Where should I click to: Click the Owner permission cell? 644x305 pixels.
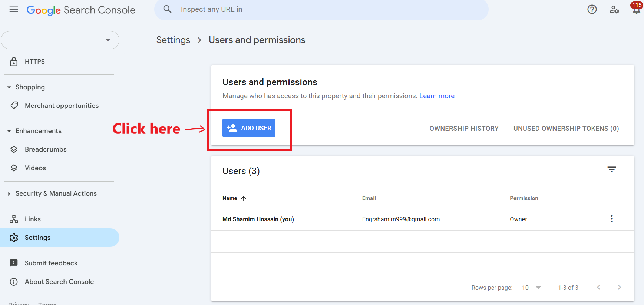click(518, 219)
